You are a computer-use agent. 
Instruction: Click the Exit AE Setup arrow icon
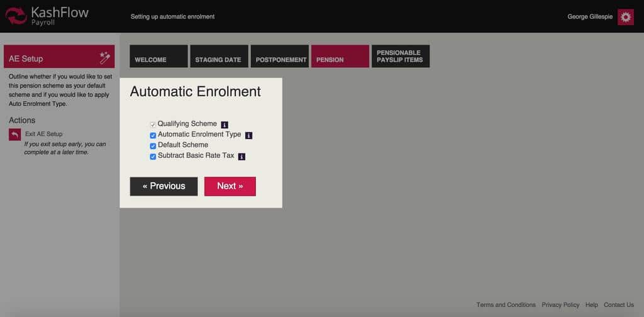pyautogui.click(x=15, y=135)
